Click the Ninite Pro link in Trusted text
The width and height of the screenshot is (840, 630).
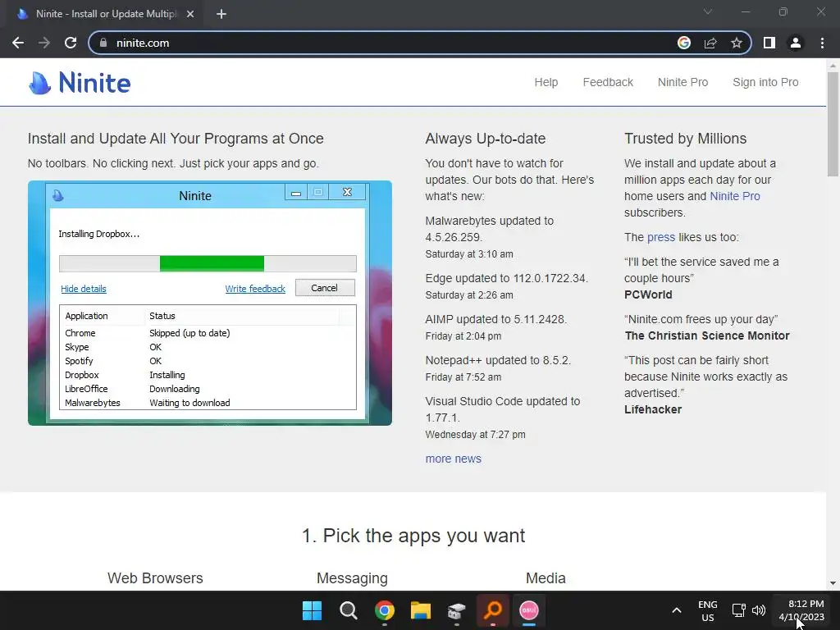734,196
